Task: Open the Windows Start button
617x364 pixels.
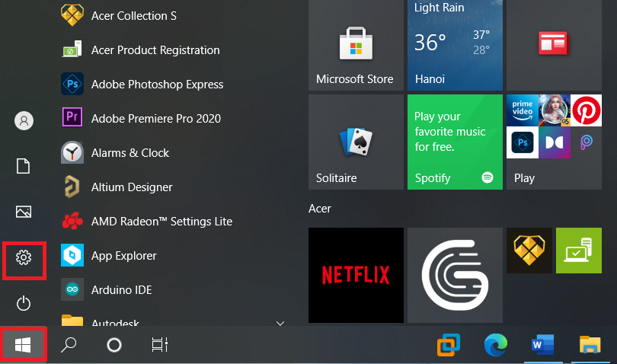Action: (x=23, y=345)
